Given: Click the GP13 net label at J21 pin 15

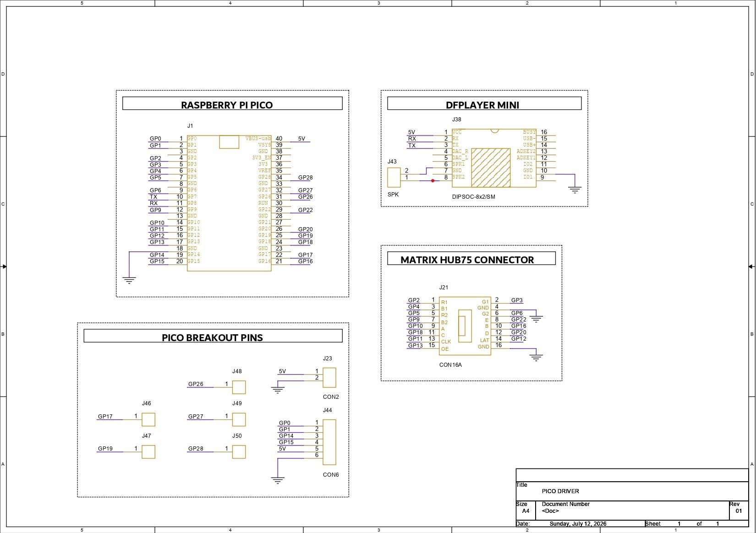Looking at the screenshot, I should [416, 346].
